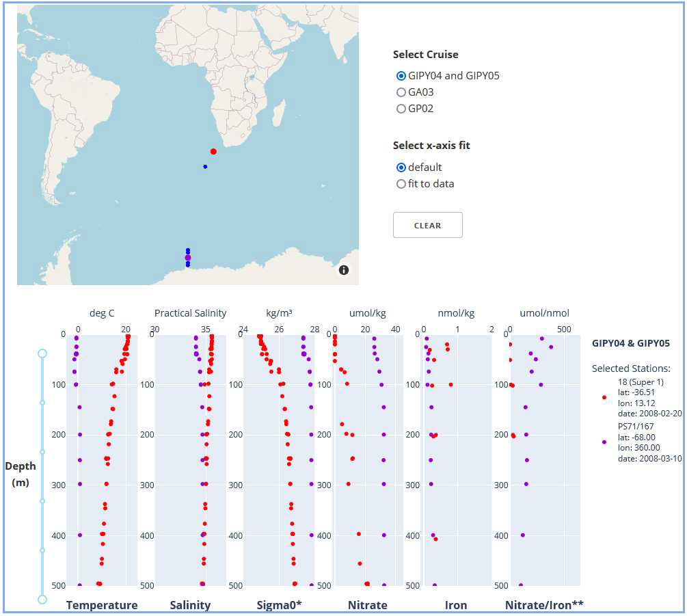The width and height of the screenshot is (687, 616).
Task: Click the "PS71/167" station name
Action: pos(636,427)
